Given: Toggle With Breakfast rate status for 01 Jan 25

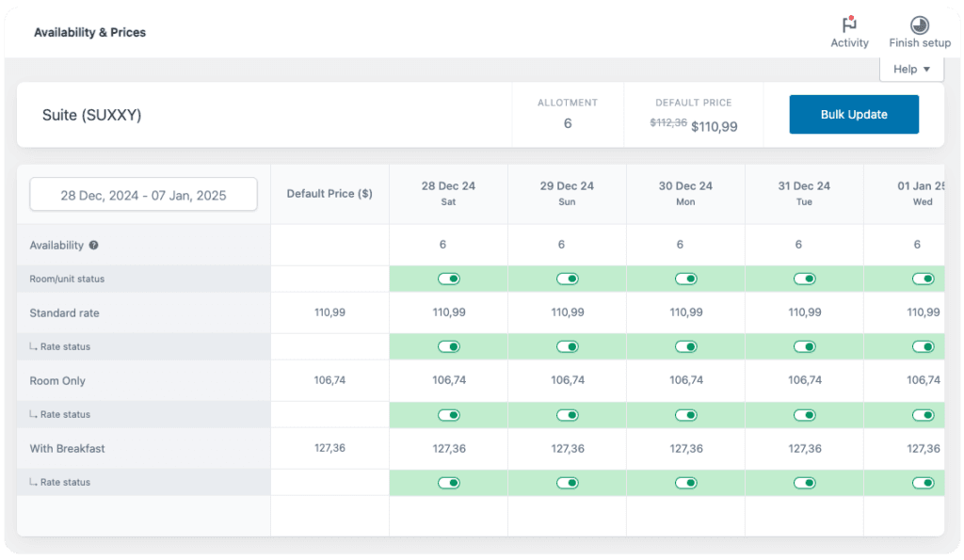Looking at the screenshot, I should 924,483.
